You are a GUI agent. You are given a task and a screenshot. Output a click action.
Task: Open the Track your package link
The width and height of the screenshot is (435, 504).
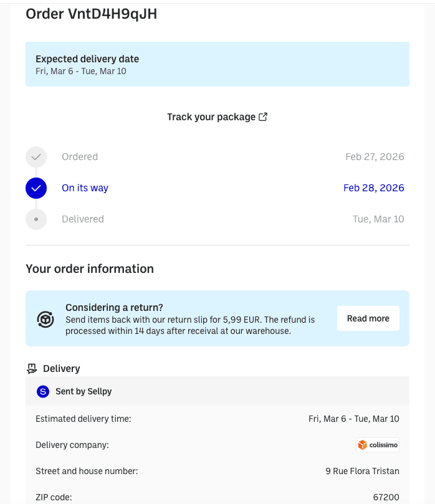[211, 117]
